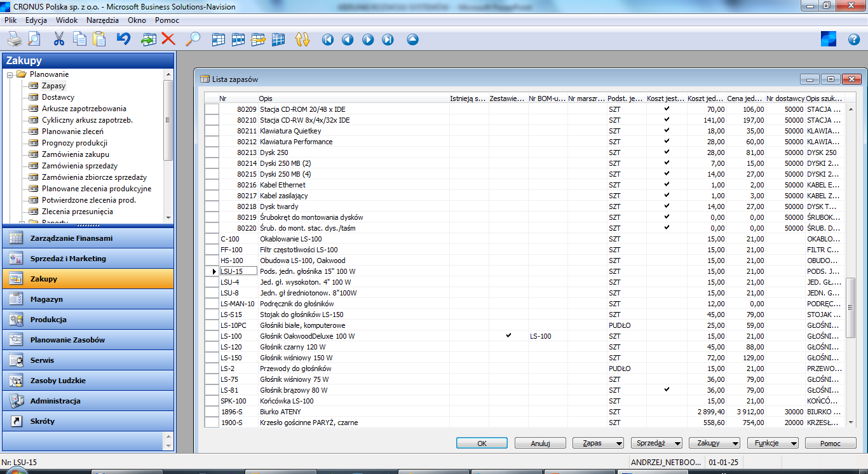Click the FlowFilter toolbar icon

258,39
